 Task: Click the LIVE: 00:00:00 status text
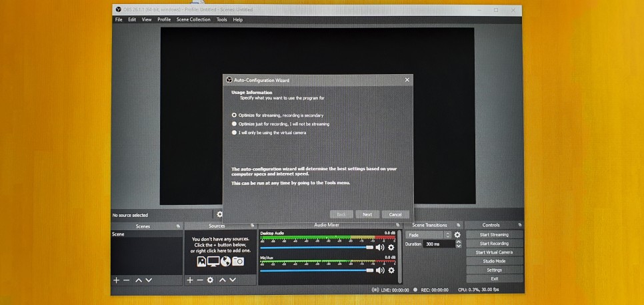[395, 290]
